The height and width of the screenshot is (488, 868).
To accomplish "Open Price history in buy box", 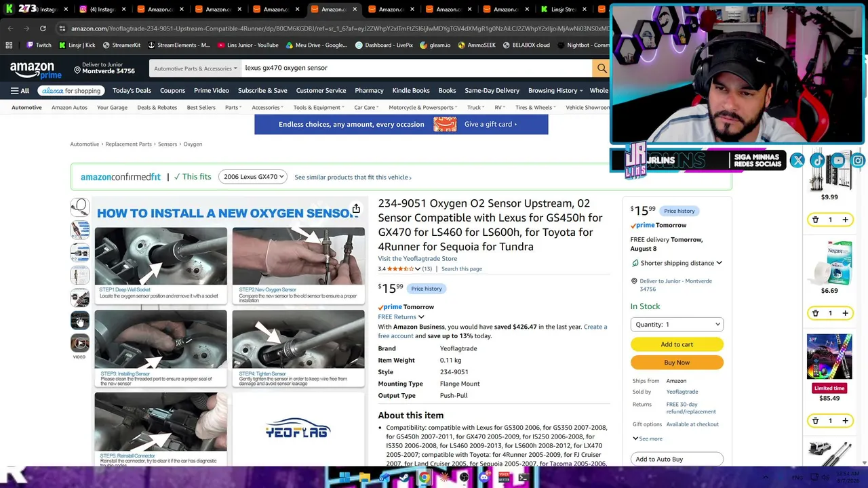I will pyautogui.click(x=679, y=211).
